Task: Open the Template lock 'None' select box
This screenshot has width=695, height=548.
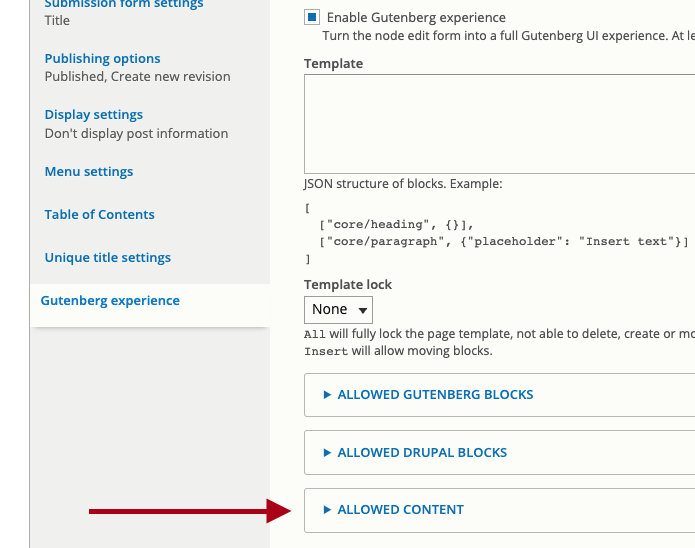Action: pos(338,310)
